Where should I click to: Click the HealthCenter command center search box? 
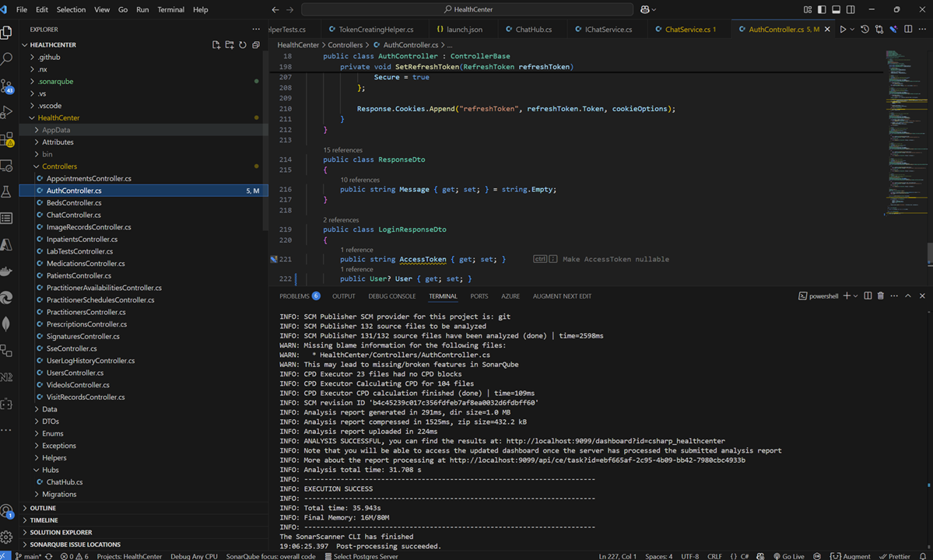pyautogui.click(x=467, y=9)
